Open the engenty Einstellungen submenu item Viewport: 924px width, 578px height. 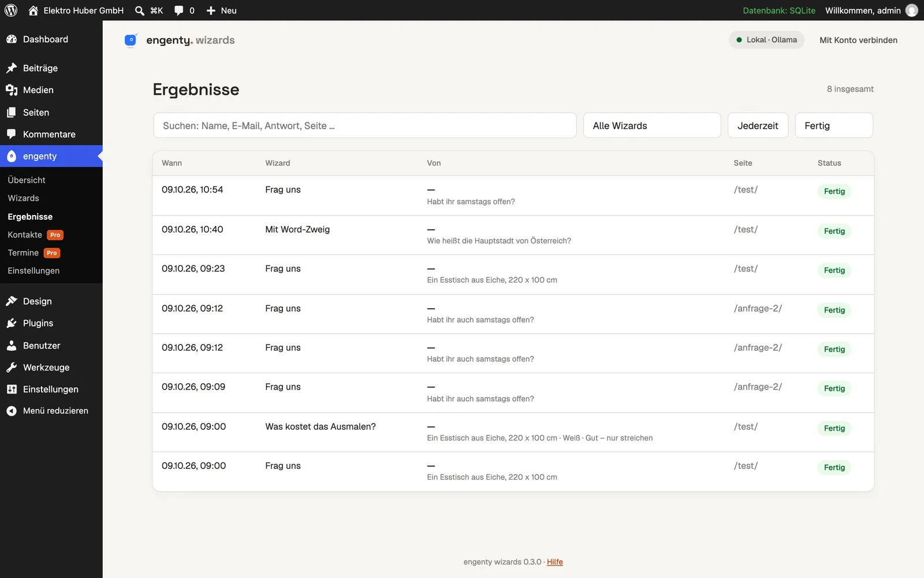(x=33, y=271)
